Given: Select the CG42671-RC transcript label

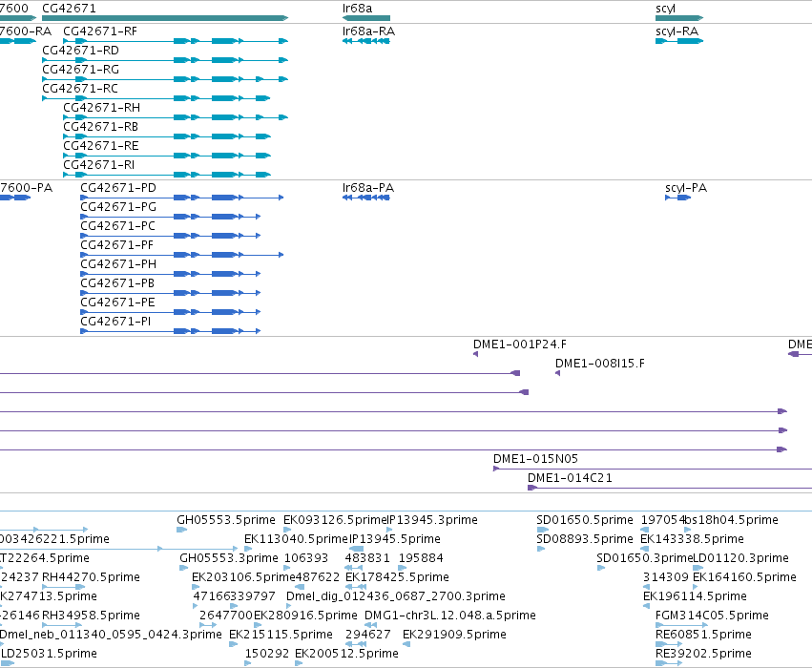Looking at the screenshot, I should click(x=80, y=89).
